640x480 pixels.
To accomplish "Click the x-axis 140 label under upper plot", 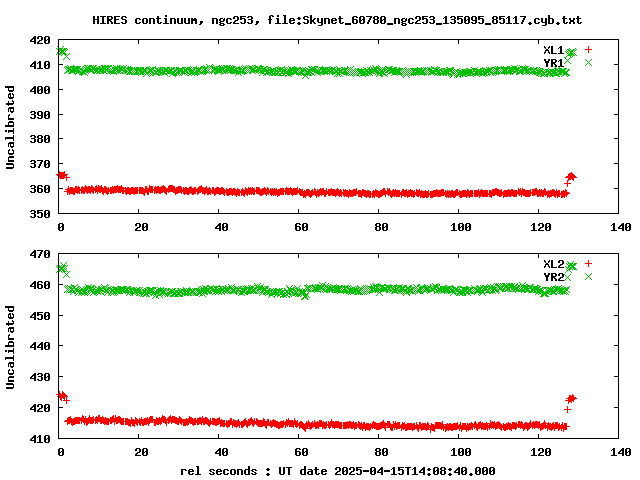I will pos(621,227).
